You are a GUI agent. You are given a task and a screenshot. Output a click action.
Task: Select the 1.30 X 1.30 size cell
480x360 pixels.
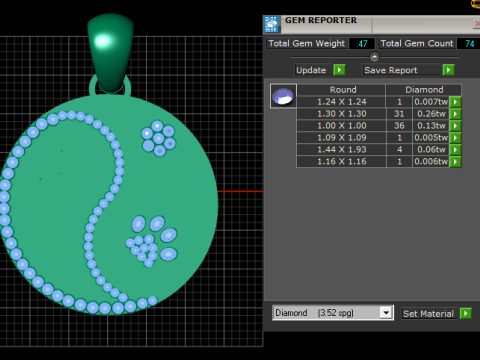(x=341, y=114)
